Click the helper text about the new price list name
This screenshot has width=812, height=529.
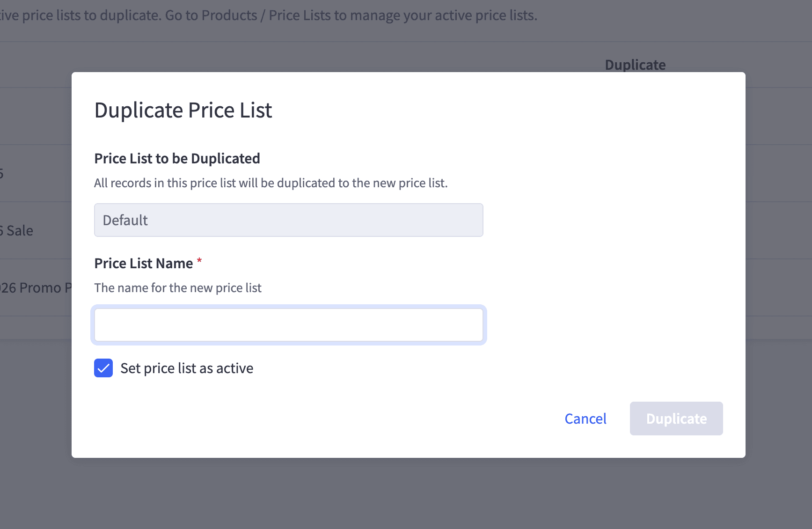[178, 287]
